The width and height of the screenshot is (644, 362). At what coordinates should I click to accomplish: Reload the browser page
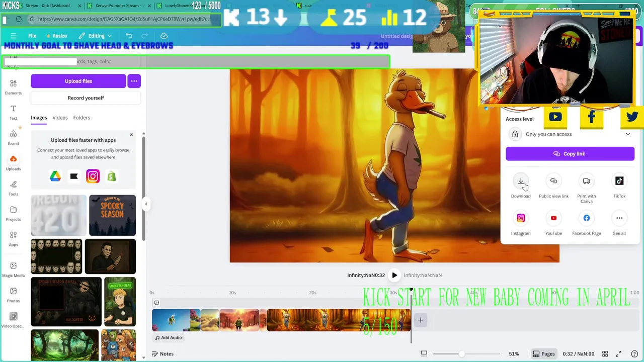pos(19,19)
